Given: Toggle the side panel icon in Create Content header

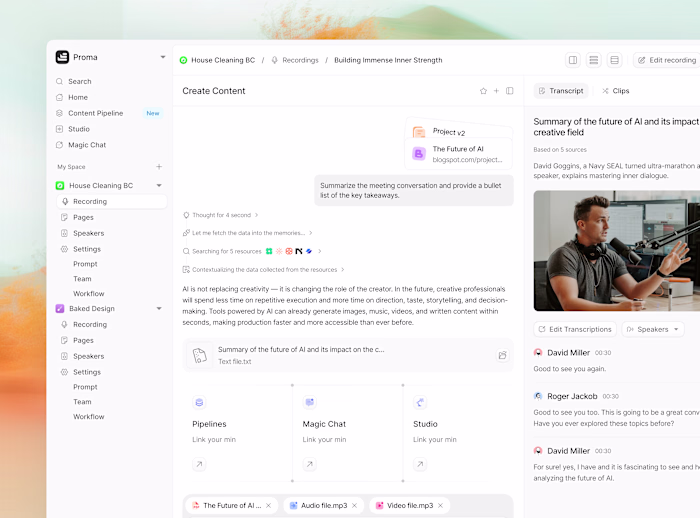Looking at the screenshot, I should tap(509, 91).
